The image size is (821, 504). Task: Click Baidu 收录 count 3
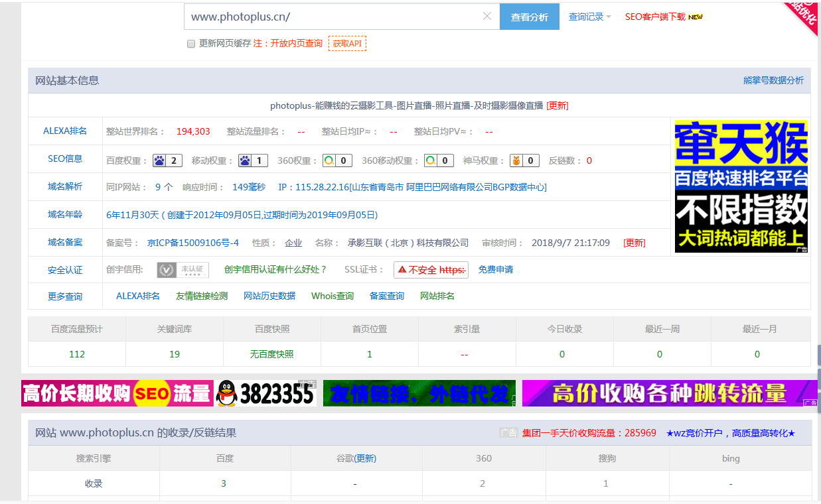[x=224, y=483]
